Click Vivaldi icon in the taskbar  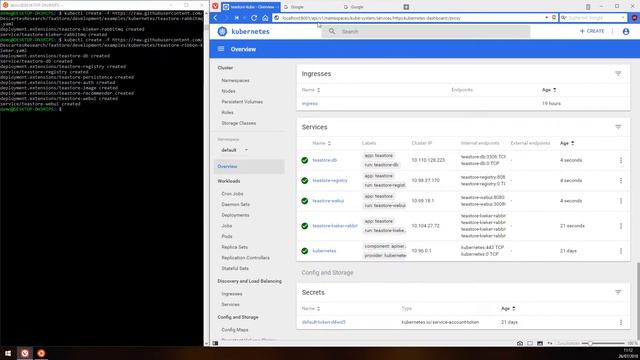pyautogui.click(x=25, y=353)
